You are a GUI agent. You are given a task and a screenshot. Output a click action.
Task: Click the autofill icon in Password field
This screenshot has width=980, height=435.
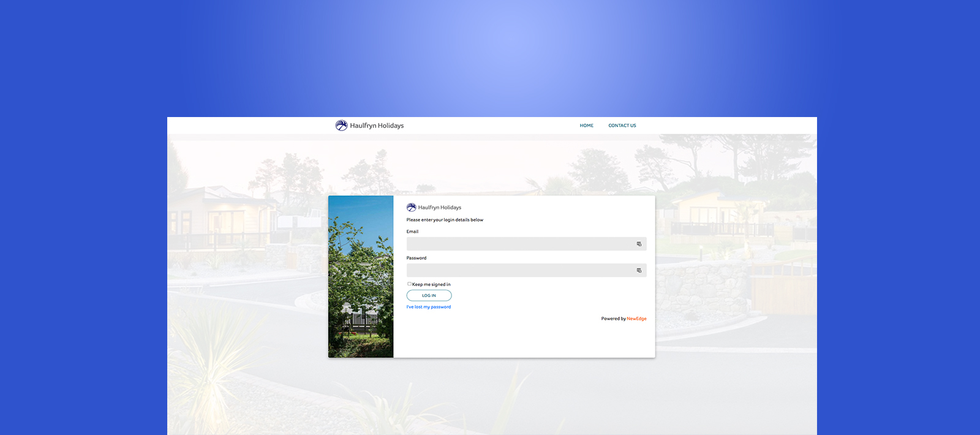coord(639,270)
